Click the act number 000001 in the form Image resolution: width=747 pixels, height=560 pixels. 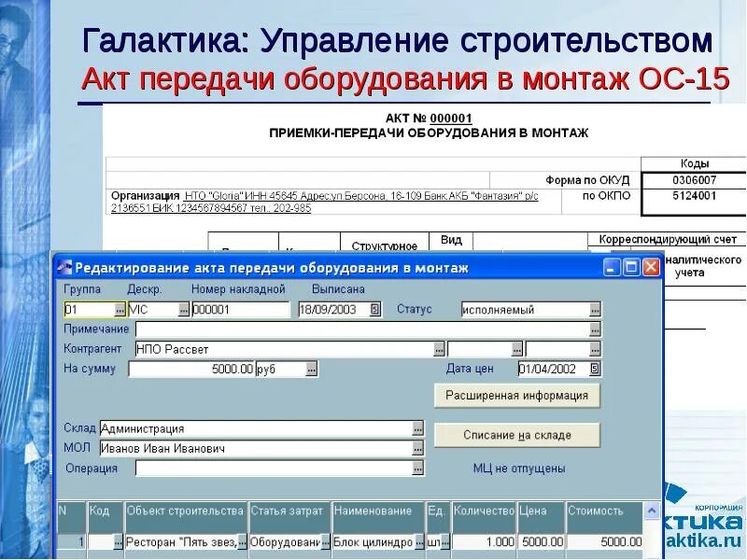[x=451, y=119]
